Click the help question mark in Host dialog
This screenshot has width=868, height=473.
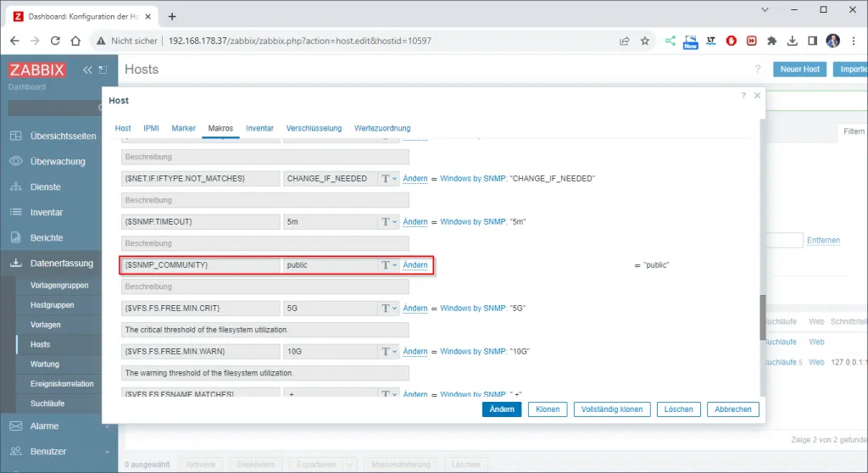(743, 97)
